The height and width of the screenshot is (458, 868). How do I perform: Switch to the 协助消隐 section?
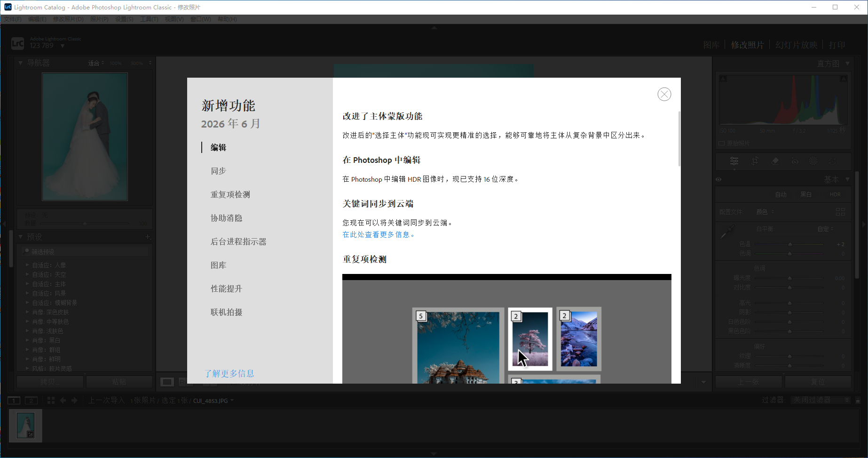[226, 218]
